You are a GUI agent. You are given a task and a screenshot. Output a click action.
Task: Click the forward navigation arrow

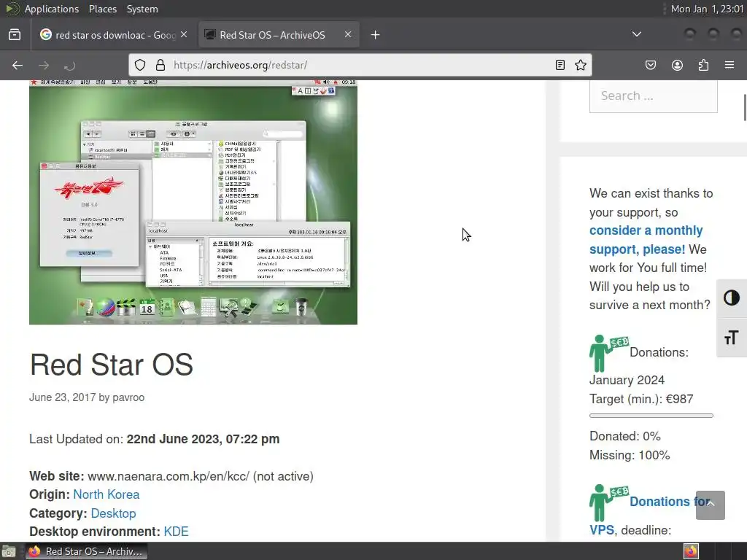(x=43, y=65)
